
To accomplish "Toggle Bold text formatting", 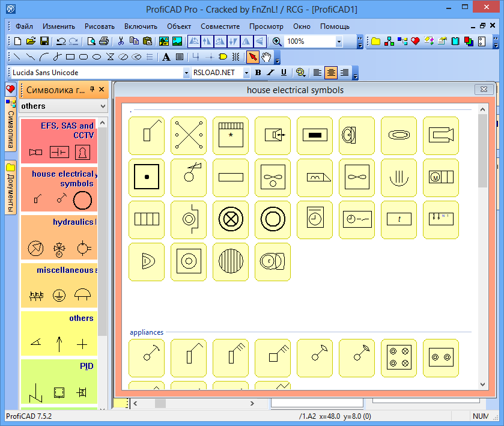I will click(258, 73).
